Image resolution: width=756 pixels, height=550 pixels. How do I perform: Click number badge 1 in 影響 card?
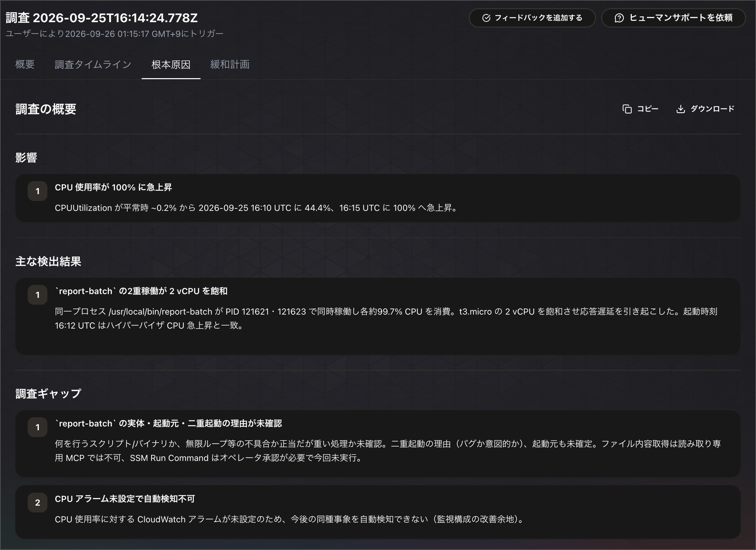click(x=38, y=191)
